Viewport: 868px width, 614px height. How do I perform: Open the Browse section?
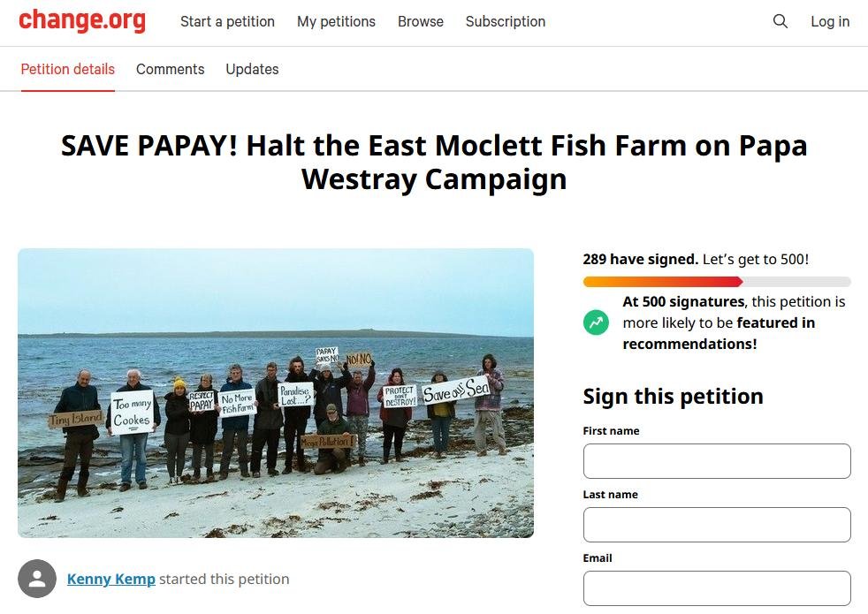(420, 21)
